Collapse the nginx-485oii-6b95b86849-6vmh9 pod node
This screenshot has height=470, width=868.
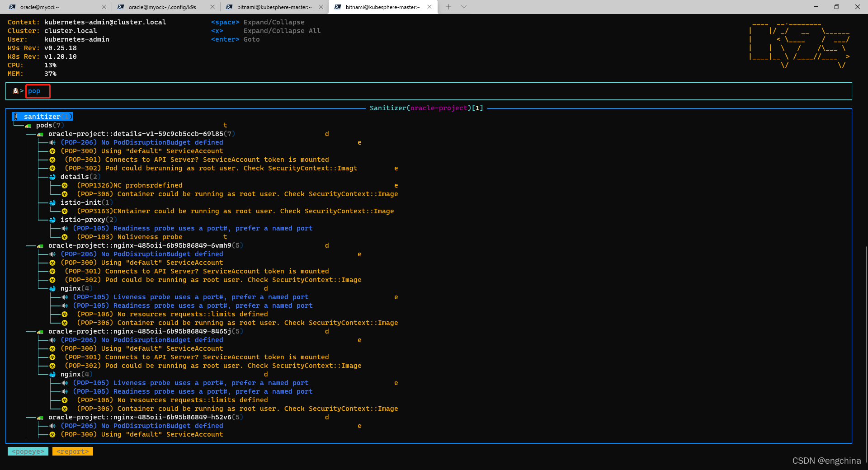point(146,245)
